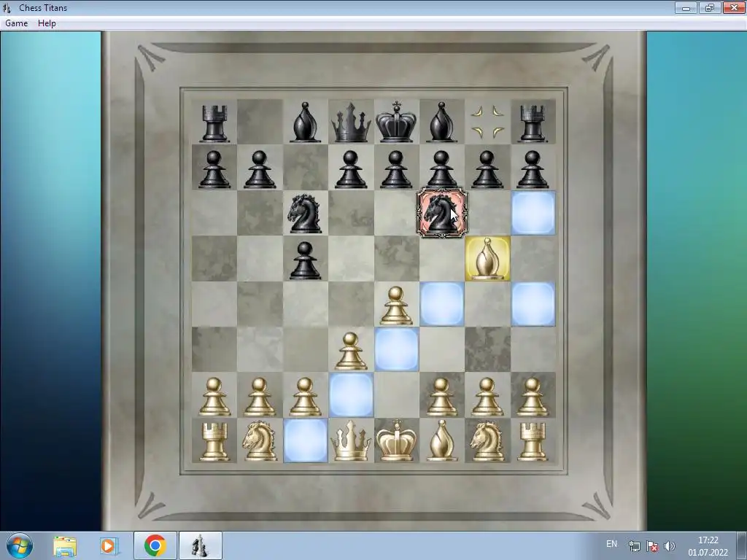Select the white pawn on b2
The height and width of the screenshot is (560, 747).
coord(260,397)
